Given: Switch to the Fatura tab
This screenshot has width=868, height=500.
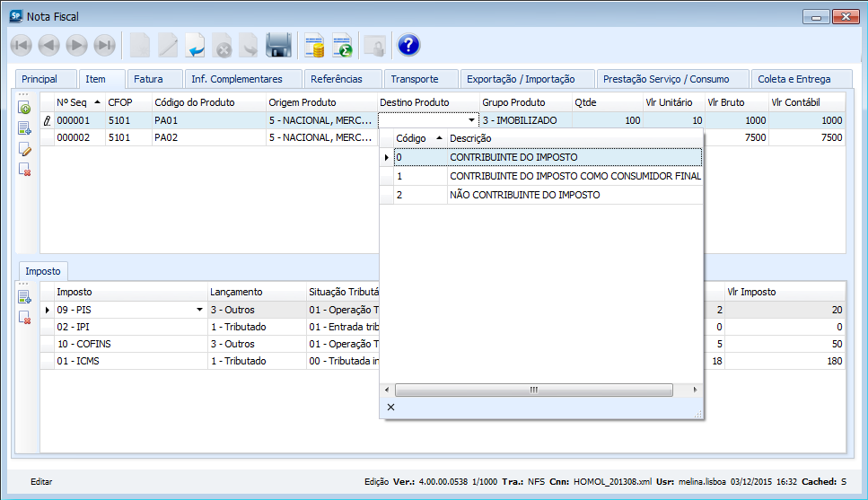Looking at the screenshot, I should (x=148, y=79).
